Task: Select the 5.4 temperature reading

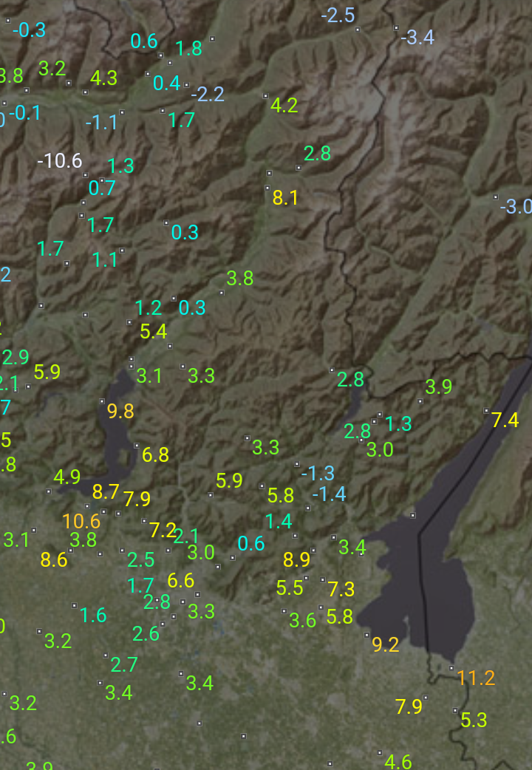Action: point(153,332)
